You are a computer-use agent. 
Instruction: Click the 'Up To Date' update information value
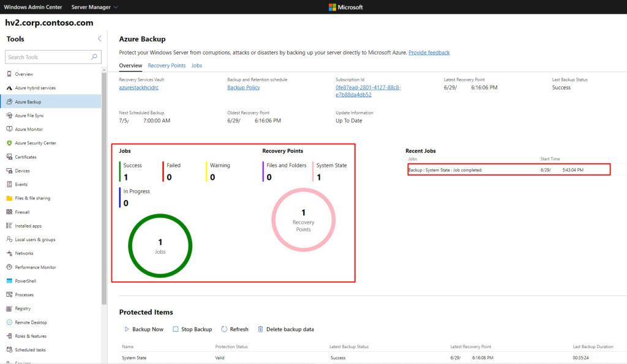pyautogui.click(x=348, y=121)
